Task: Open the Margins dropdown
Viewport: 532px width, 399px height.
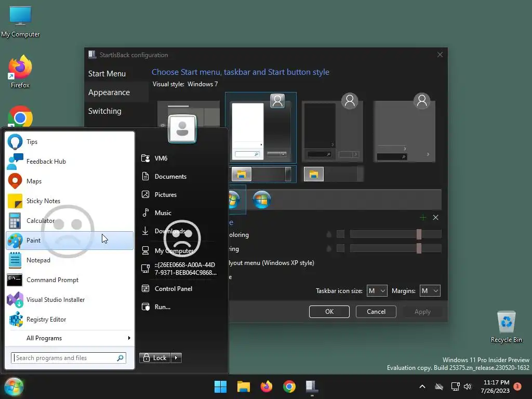Action: click(x=430, y=291)
